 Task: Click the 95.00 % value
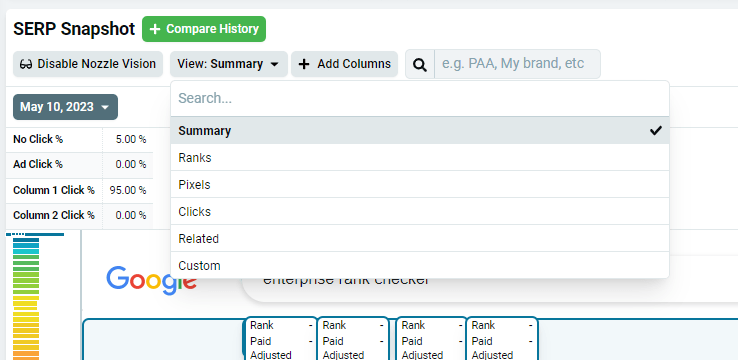[x=128, y=191]
